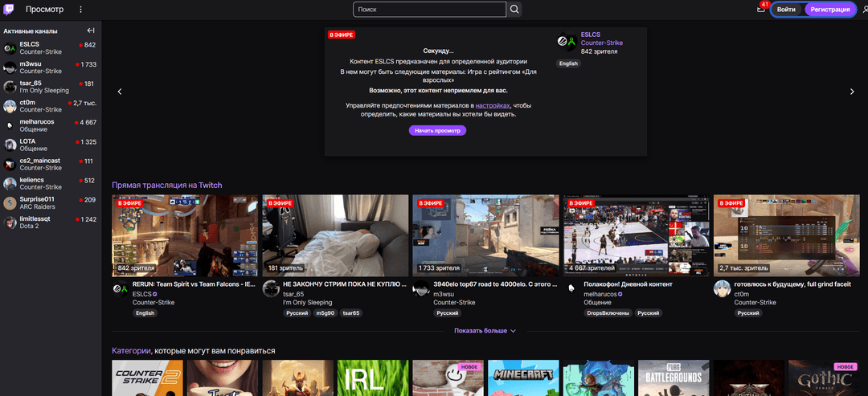Click the English tag in featured panel
Viewport: 868px width, 396px height.
coord(568,63)
